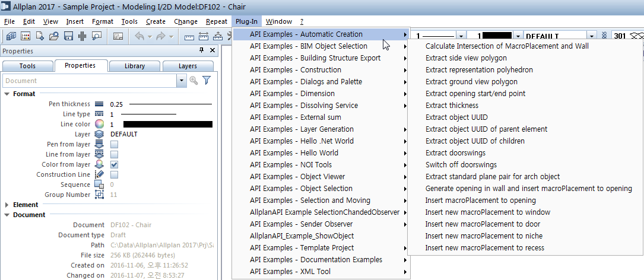Select Extract standard plane pair for arch object
644x280 pixels.
click(x=493, y=177)
